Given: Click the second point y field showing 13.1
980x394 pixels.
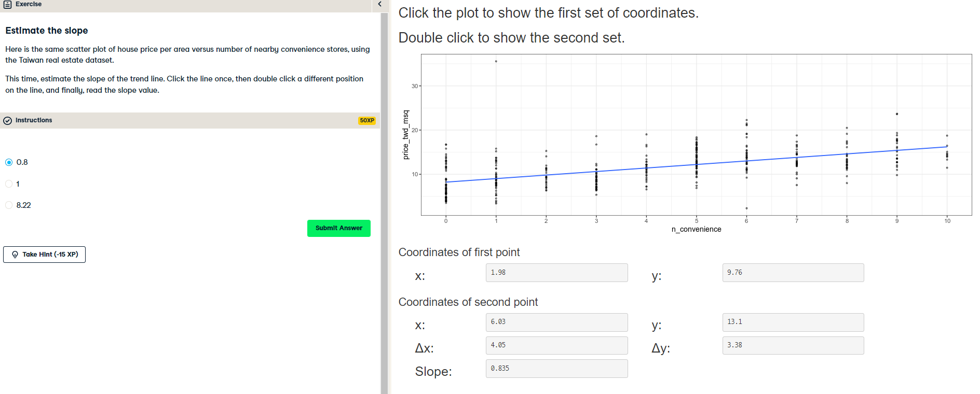Looking at the screenshot, I should point(793,322).
